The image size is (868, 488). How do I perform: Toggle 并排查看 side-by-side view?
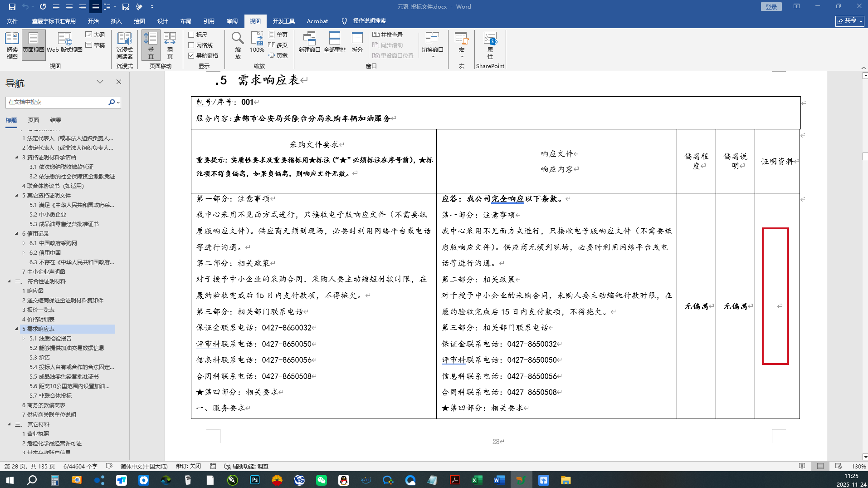[388, 35]
